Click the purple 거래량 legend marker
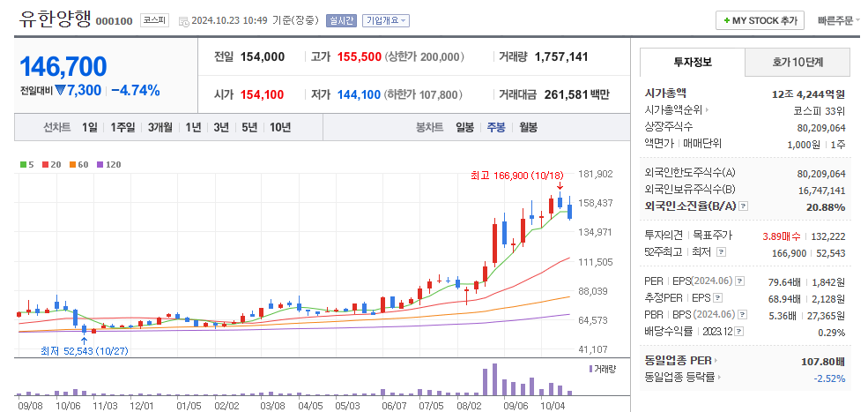The width and height of the screenshot is (868, 412). (x=591, y=368)
